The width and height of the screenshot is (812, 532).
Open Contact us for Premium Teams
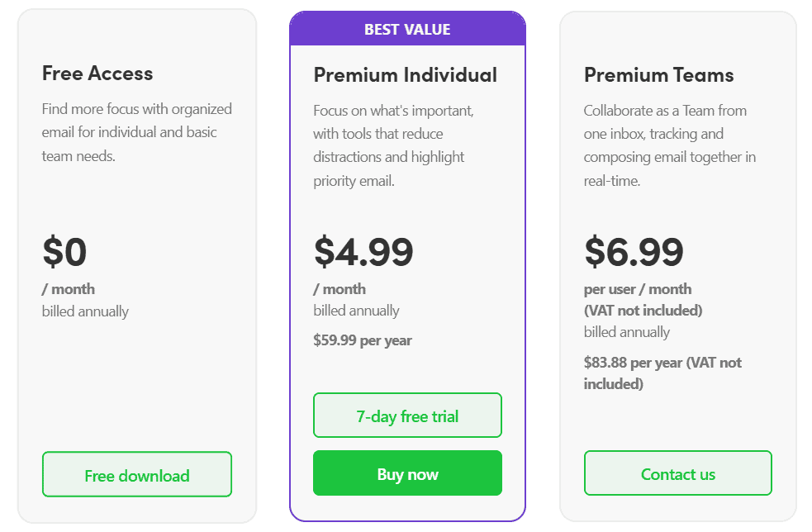(x=678, y=473)
